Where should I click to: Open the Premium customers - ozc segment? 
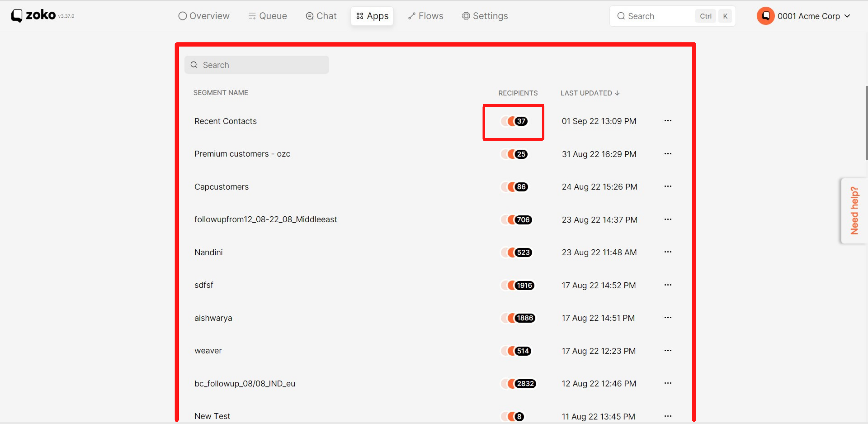(242, 154)
